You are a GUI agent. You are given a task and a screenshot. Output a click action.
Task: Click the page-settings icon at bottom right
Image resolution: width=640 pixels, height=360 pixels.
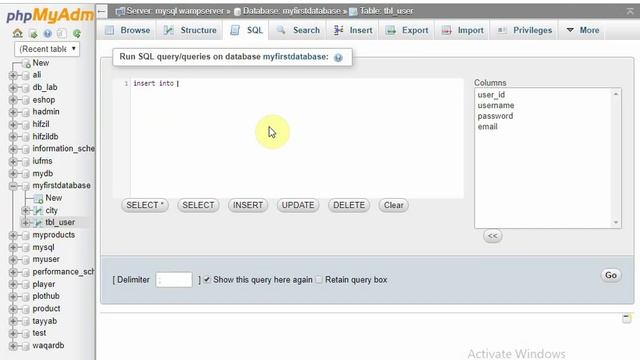pos(627,318)
